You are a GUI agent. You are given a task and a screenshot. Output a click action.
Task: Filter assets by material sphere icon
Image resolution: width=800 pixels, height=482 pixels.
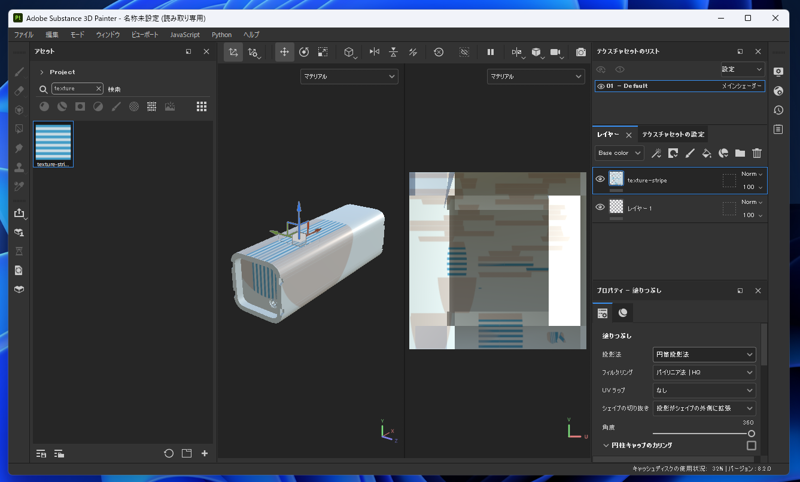point(44,106)
